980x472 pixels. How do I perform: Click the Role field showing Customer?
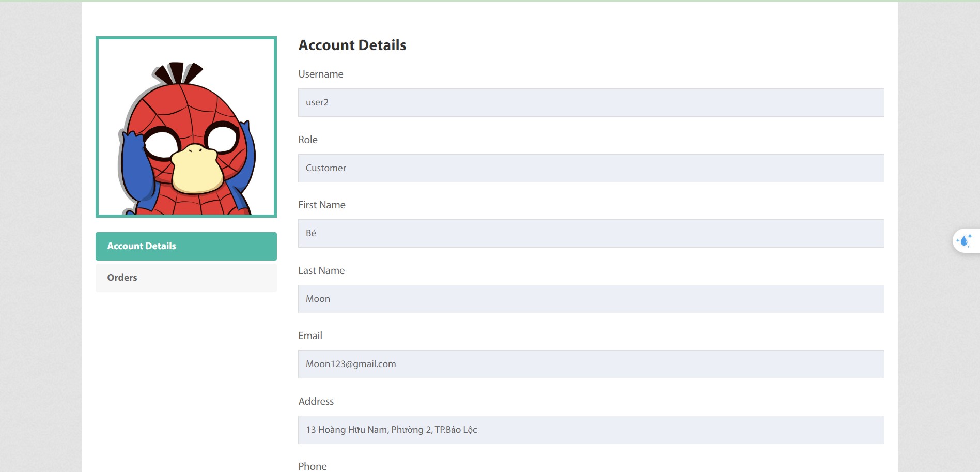click(x=591, y=168)
